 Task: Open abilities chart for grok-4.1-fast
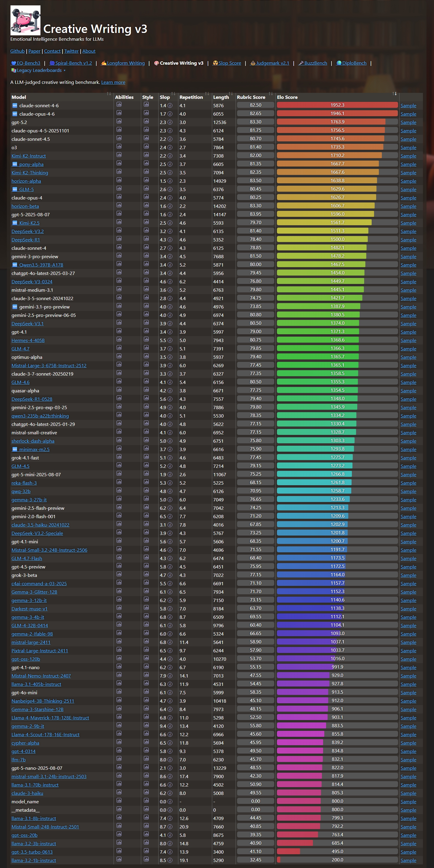(x=119, y=457)
